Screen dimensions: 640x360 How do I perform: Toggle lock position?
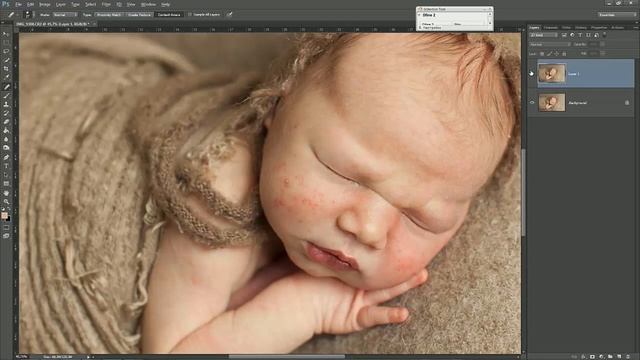(x=557, y=53)
